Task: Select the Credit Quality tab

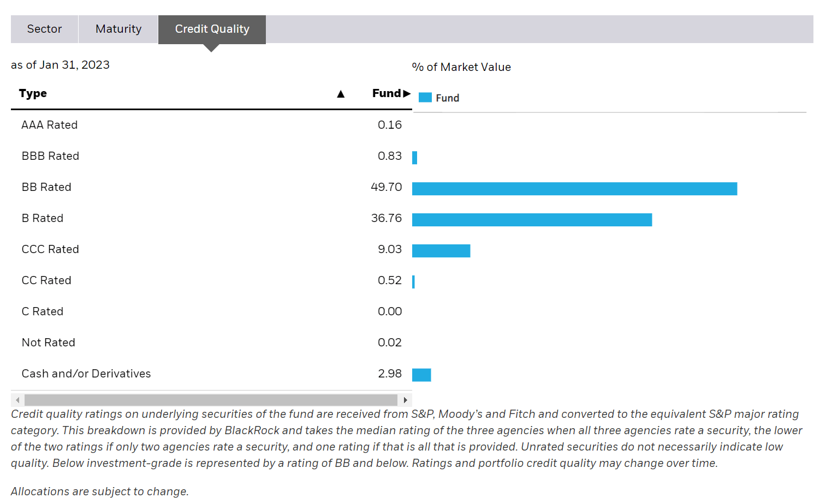Action: coord(212,29)
